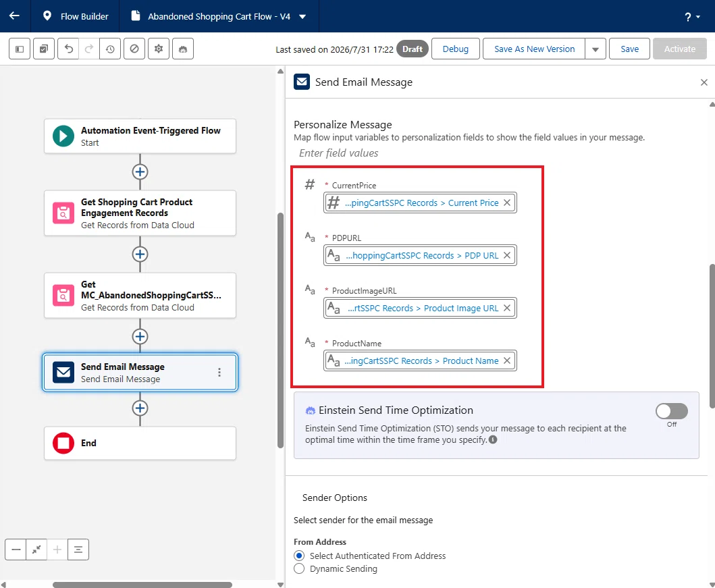Click the properties panel vertical scrollbar

tap(712, 336)
